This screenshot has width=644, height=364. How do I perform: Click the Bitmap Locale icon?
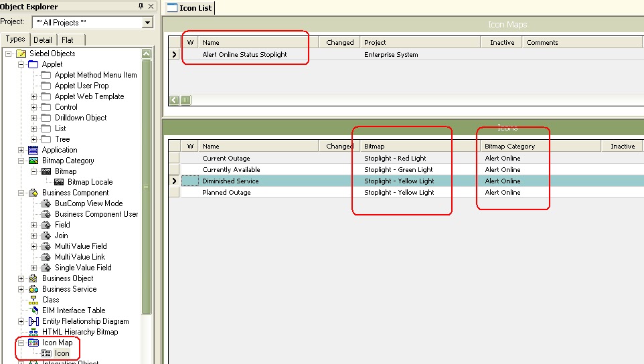(x=59, y=182)
